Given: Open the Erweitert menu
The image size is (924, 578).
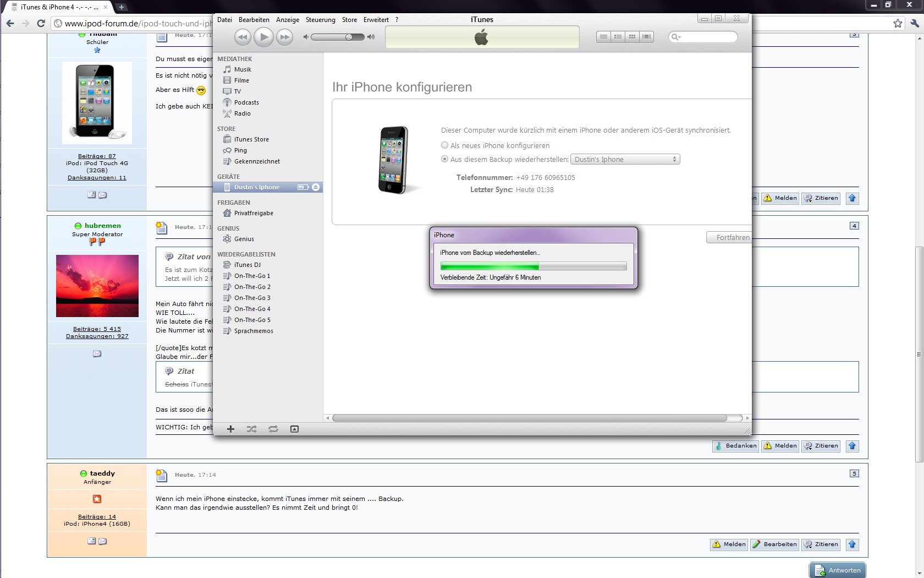Looking at the screenshot, I should click(376, 19).
